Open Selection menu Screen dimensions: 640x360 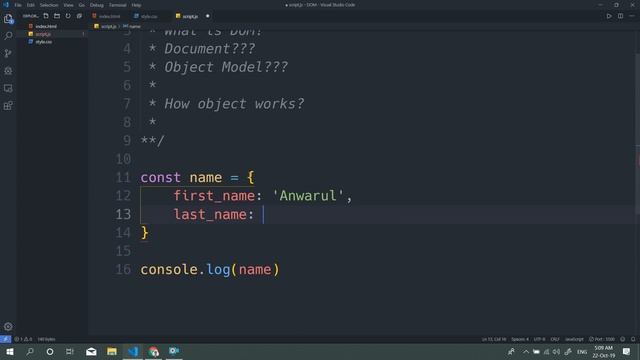tap(49, 5)
